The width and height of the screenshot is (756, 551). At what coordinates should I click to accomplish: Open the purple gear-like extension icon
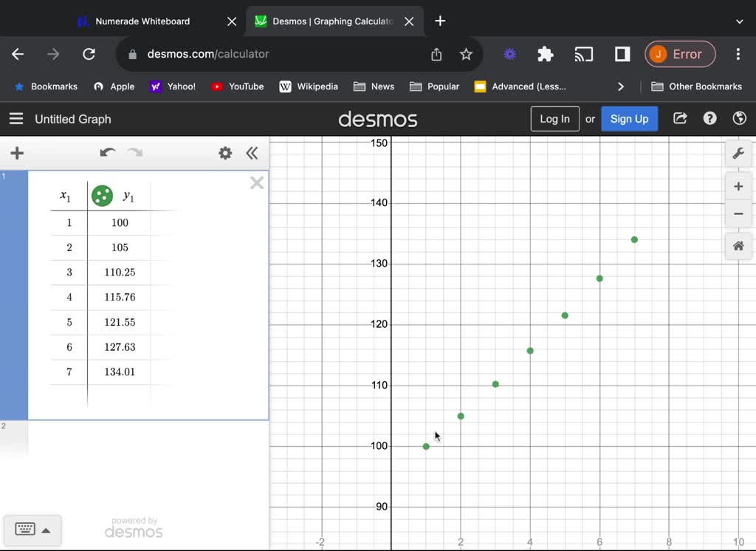(x=509, y=54)
